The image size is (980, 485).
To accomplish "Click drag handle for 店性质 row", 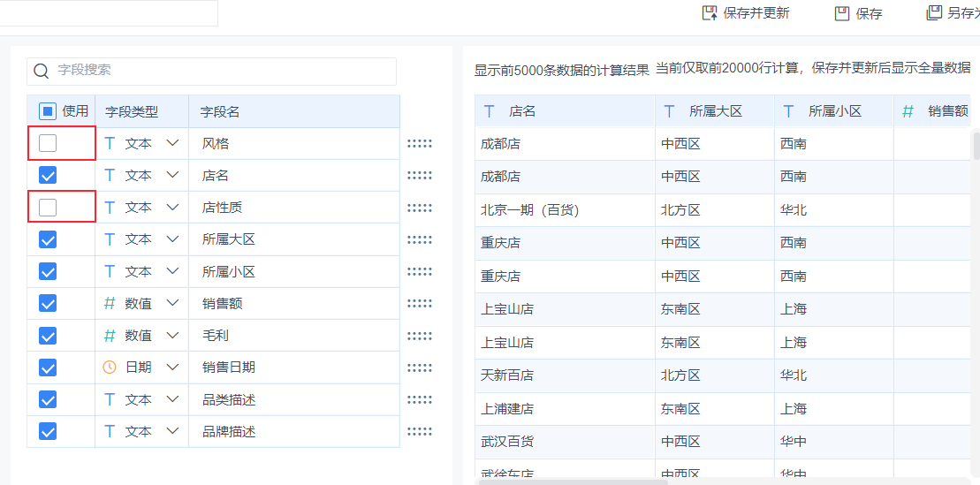I will click(x=420, y=208).
